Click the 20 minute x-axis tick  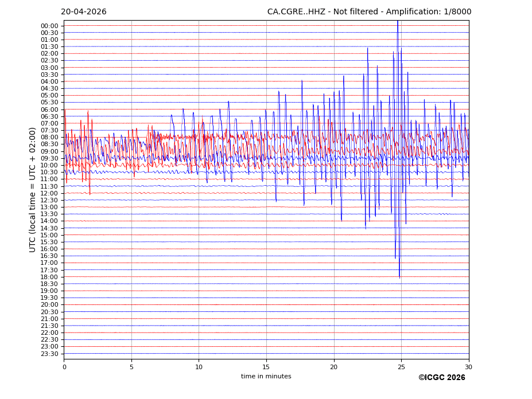pyautogui.click(x=334, y=367)
